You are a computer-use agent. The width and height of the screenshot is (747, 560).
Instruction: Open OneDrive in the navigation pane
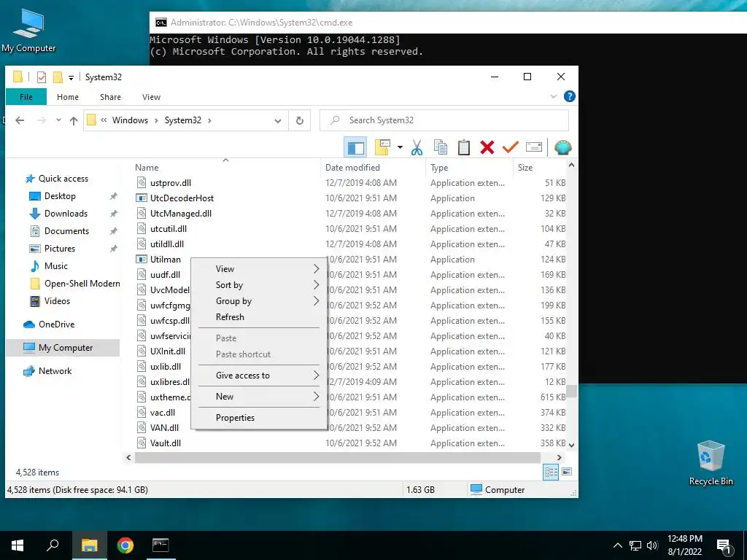coord(56,324)
